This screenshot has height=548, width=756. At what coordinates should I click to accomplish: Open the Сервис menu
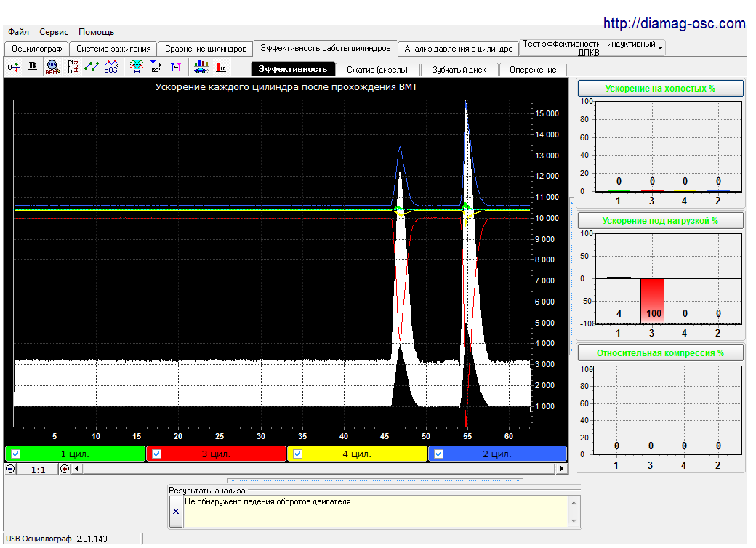(x=54, y=32)
